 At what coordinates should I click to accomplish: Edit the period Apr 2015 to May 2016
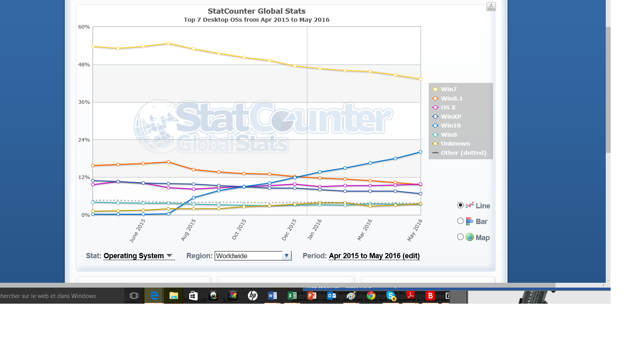[x=374, y=256]
